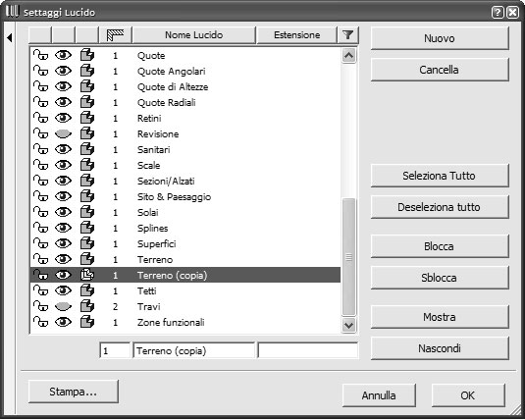Viewport: 525px width, 420px height.
Task: Click the Seleziona Tutto button
Action: [440, 176]
